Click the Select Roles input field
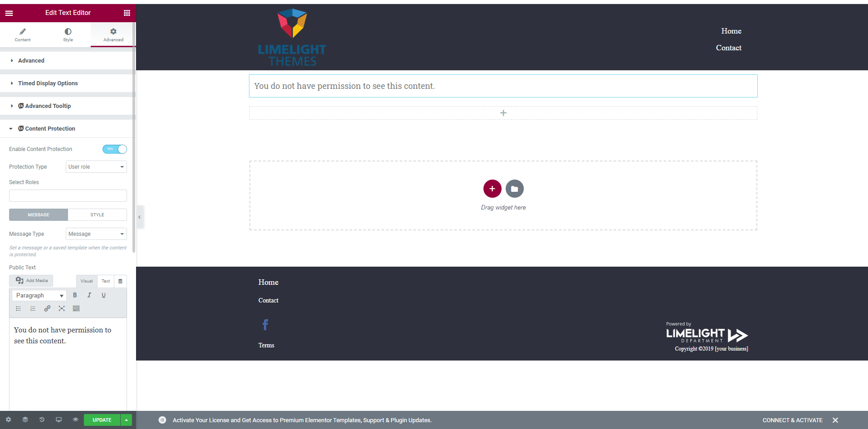The width and height of the screenshot is (868, 429). (68, 196)
